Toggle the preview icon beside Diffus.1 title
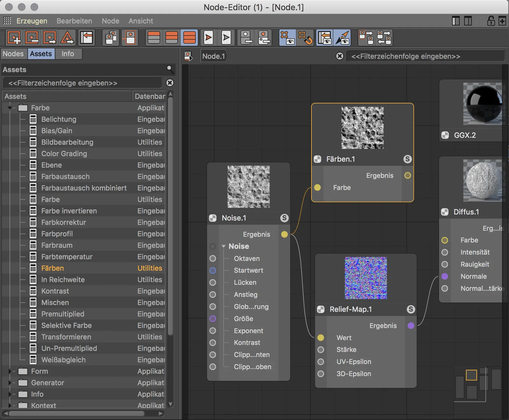The height and width of the screenshot is (420, 509). coord(445,212)
